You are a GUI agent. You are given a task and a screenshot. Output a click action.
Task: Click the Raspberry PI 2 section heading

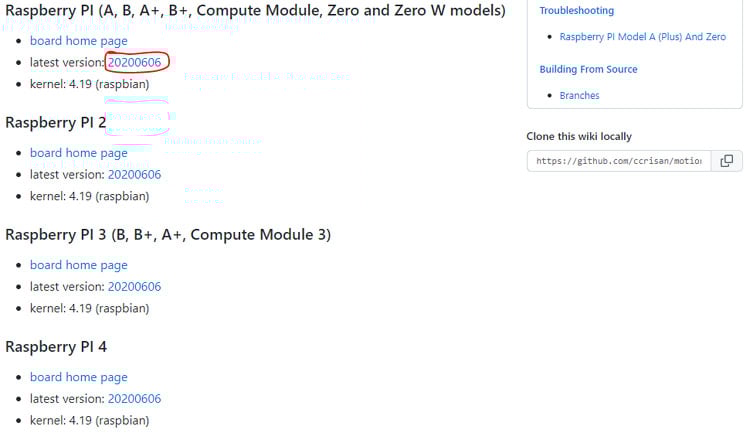click(x=56, y=122)
